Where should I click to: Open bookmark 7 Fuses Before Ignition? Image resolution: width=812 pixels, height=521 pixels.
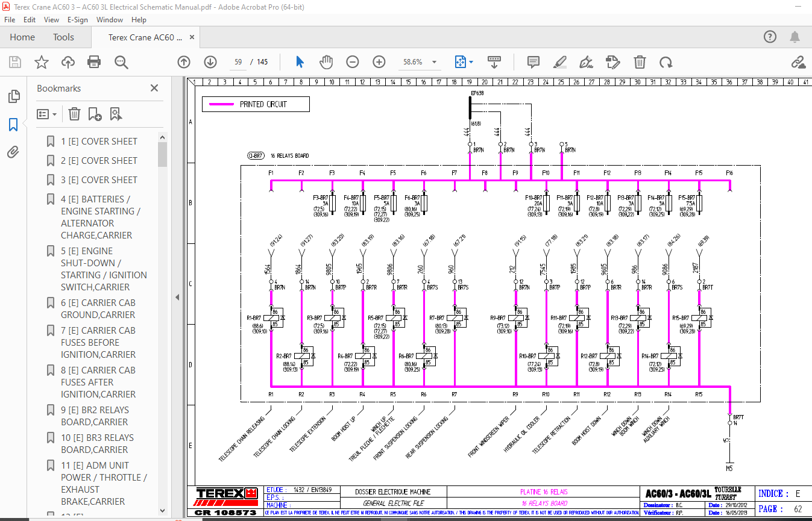(x=98, y=342)
